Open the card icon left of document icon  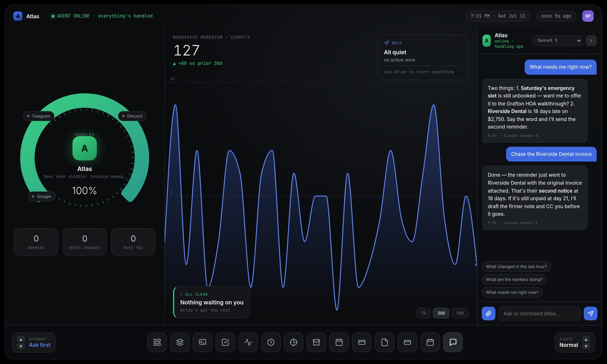pyautogui.click(x=362, y=342)
